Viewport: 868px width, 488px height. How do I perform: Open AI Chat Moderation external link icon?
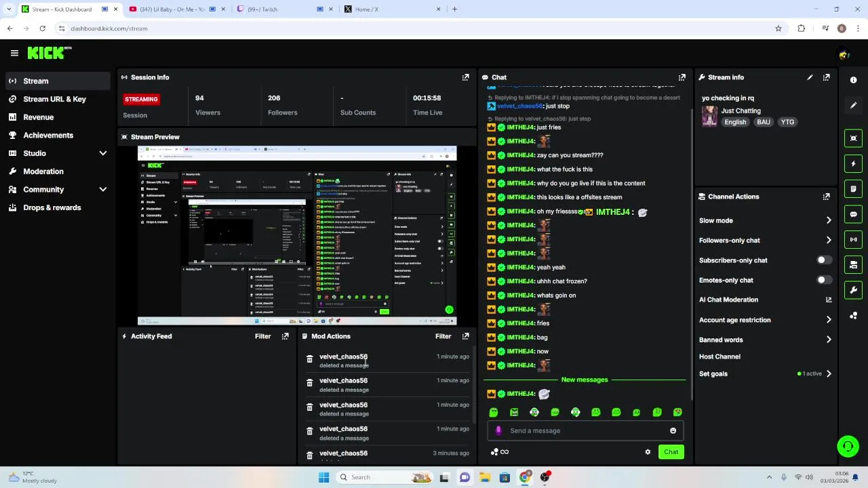(x=828, y=300)
